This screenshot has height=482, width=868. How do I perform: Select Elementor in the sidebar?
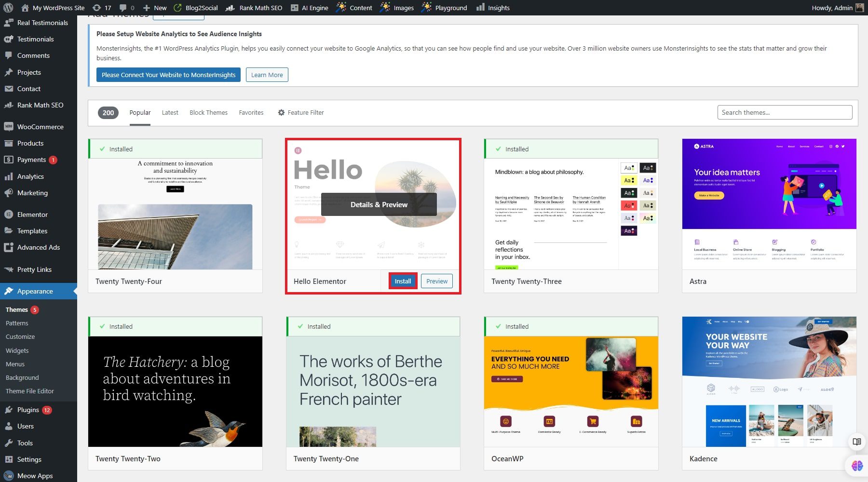click(x=32, y=214)
